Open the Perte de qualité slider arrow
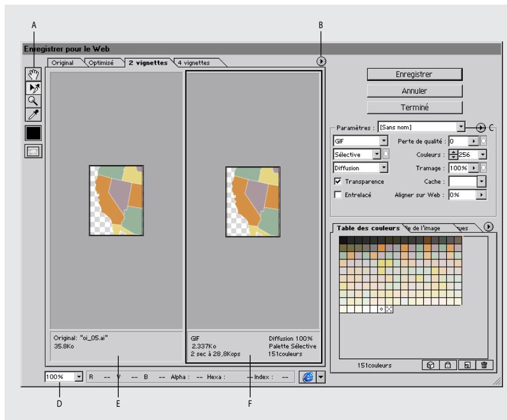Image resolution: width=507 pixels, height=420 pixels. pyautogui.click(x=474, y=141)
